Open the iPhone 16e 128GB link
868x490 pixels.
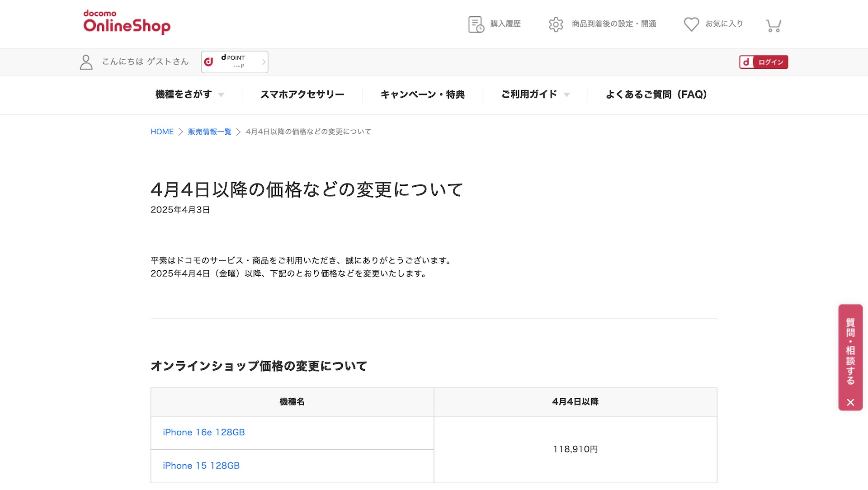[x=203, y=433]
